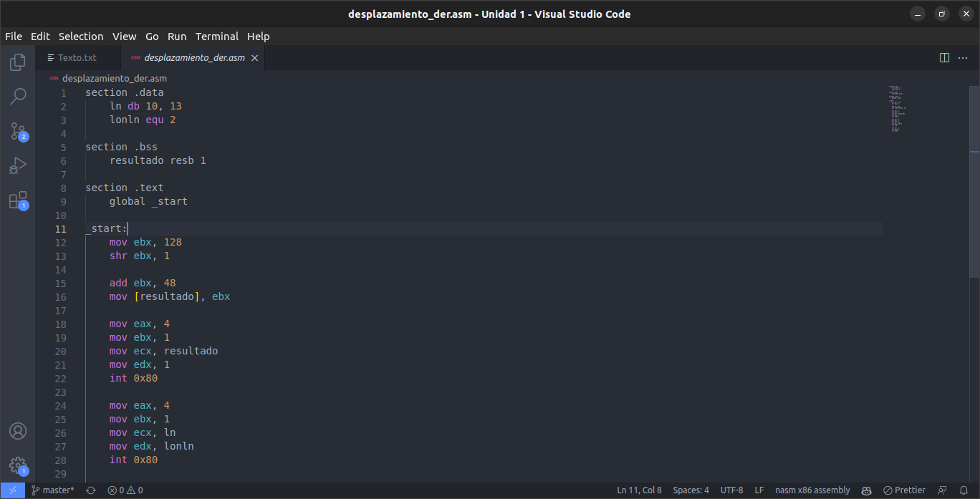The image size is (980, 499).
Task: Open the errors and warnings problems indicator
Action: coord(125,490)
